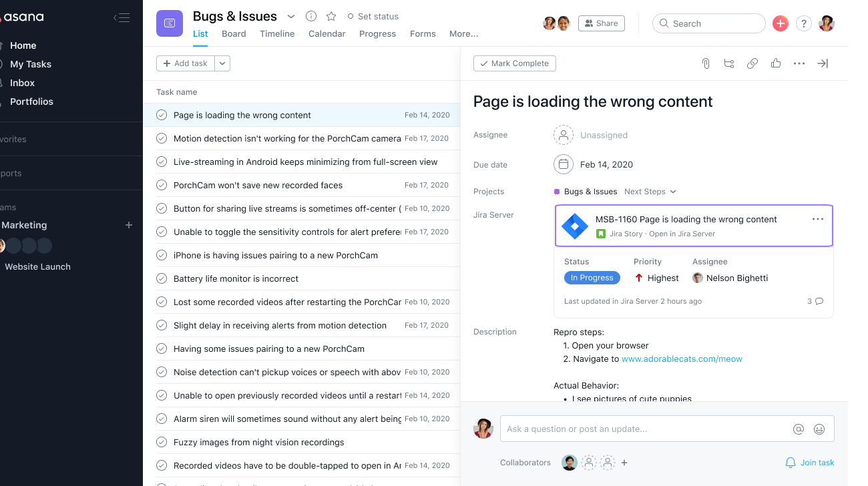
Task: Click the @ mention icon in comment box
Action: coord(798,429)
